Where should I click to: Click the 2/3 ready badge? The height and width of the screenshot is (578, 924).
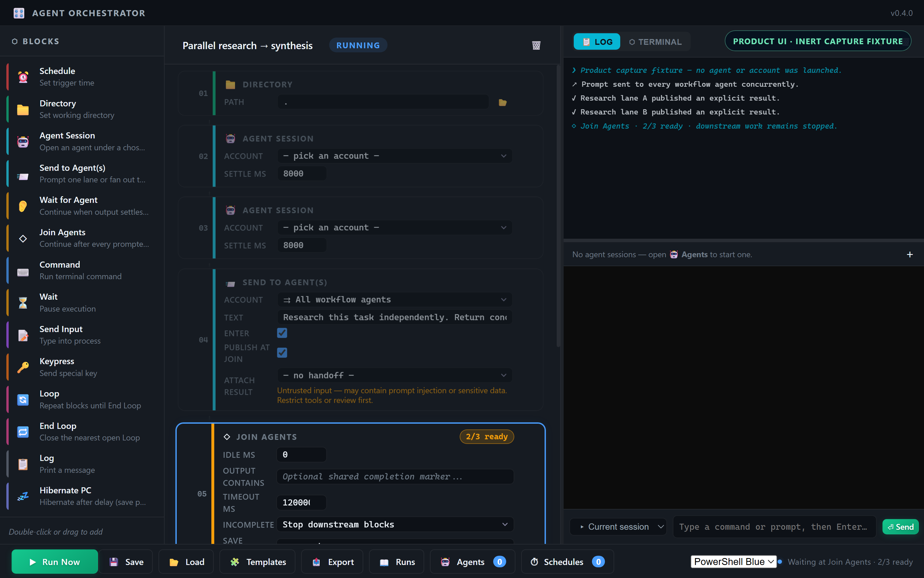point(487,437)
